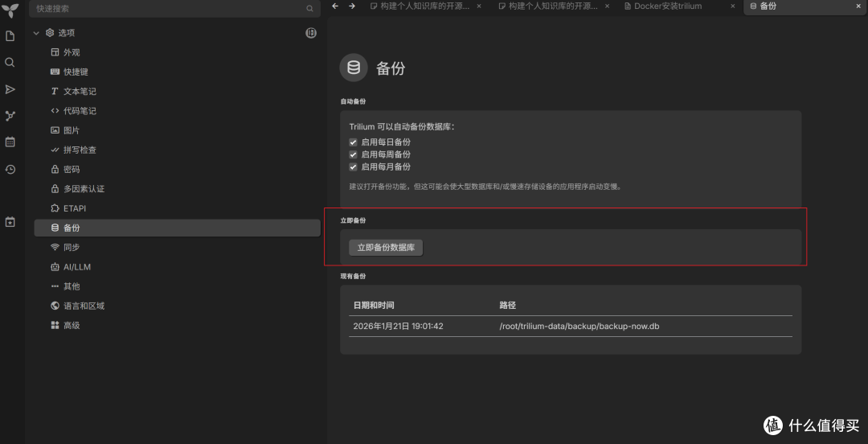Open search from left launcher bar

(10, 63)
